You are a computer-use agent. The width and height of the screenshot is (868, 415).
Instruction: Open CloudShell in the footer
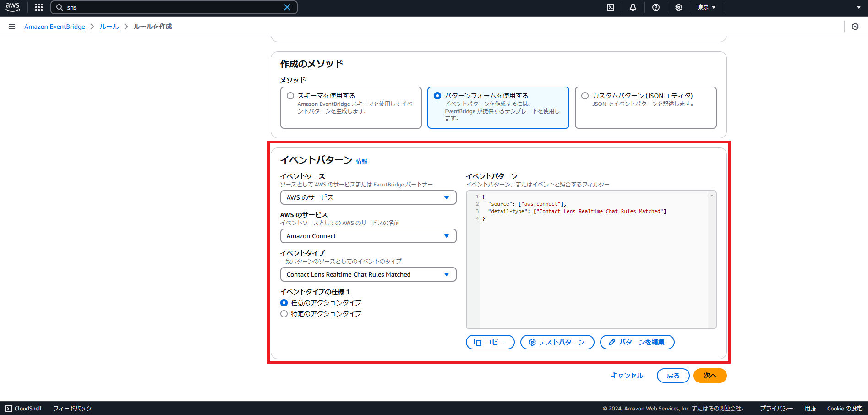(x=23, y=409)
